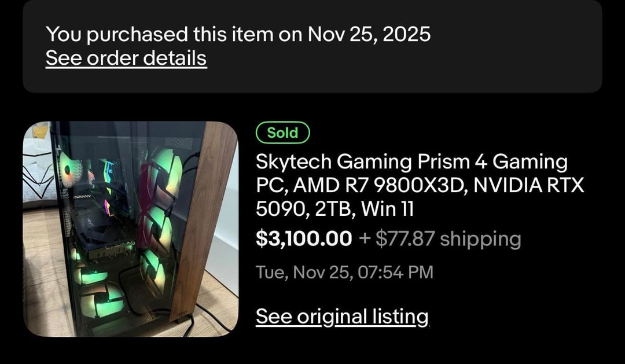Click the green Sold badge
The width and height of the screenshot is (625, 364).
[282, 133]
